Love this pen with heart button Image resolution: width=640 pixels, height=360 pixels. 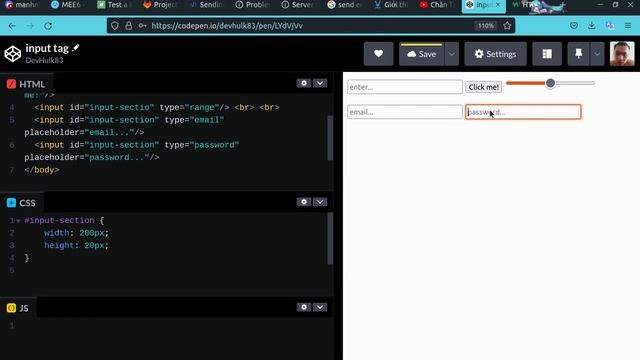[x=378, y=54]
